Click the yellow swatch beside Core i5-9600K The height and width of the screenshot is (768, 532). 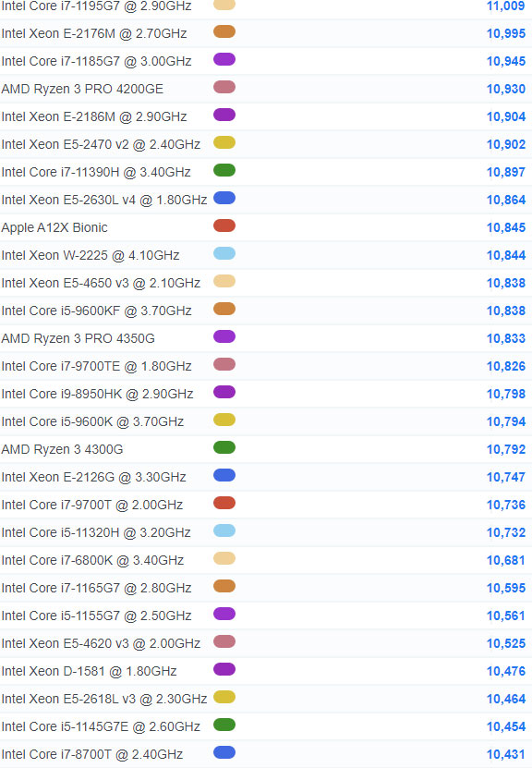tap(224, 420)
